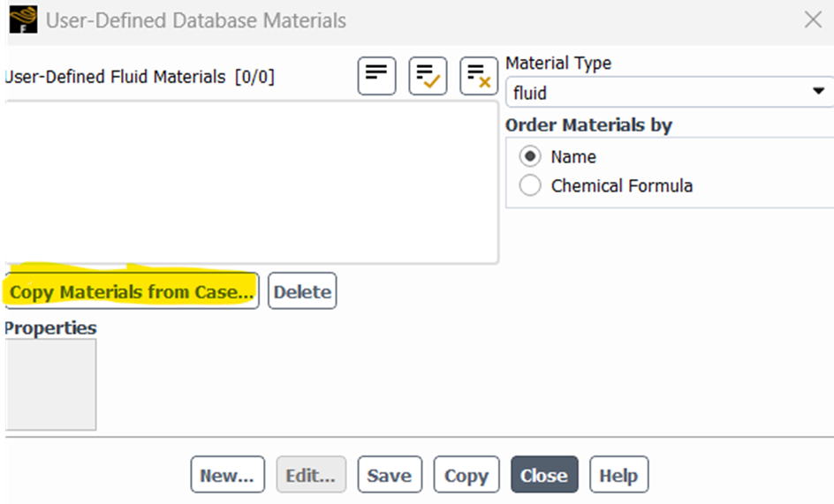Click the 'fluid' text in Material Type field

click(x=530, y=93)
